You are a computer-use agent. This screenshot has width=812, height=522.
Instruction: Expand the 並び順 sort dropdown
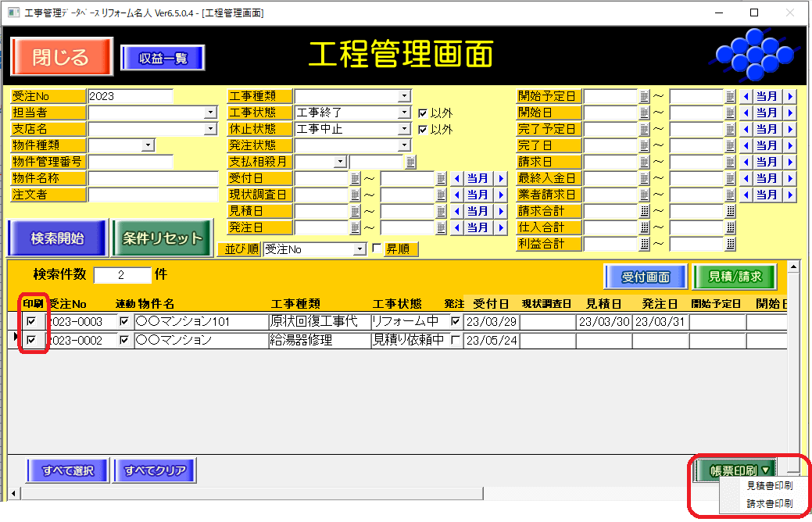click(359, 249)
